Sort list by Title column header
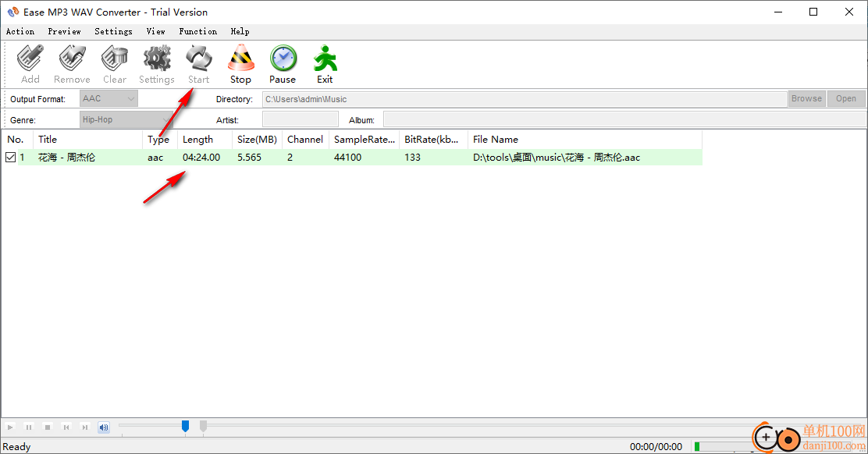The width and height of the screenshot is (868, 454). [x=88, y=140]
